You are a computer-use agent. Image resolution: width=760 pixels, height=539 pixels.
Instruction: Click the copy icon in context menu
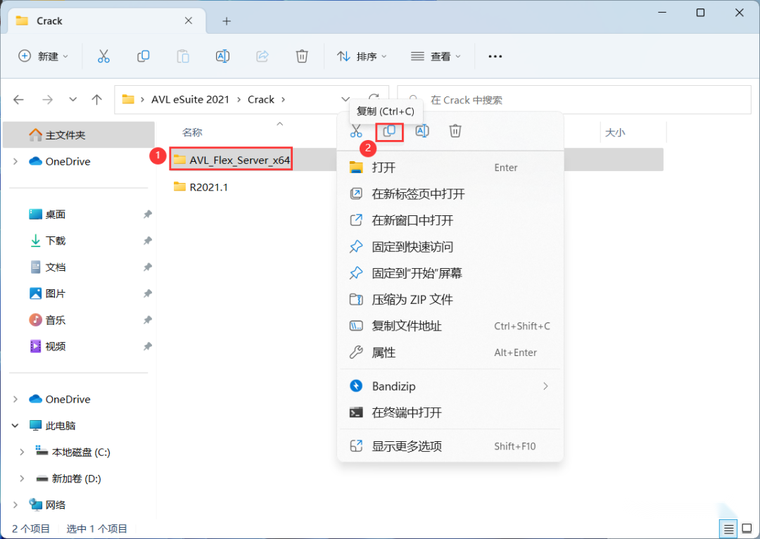[389, 131]
